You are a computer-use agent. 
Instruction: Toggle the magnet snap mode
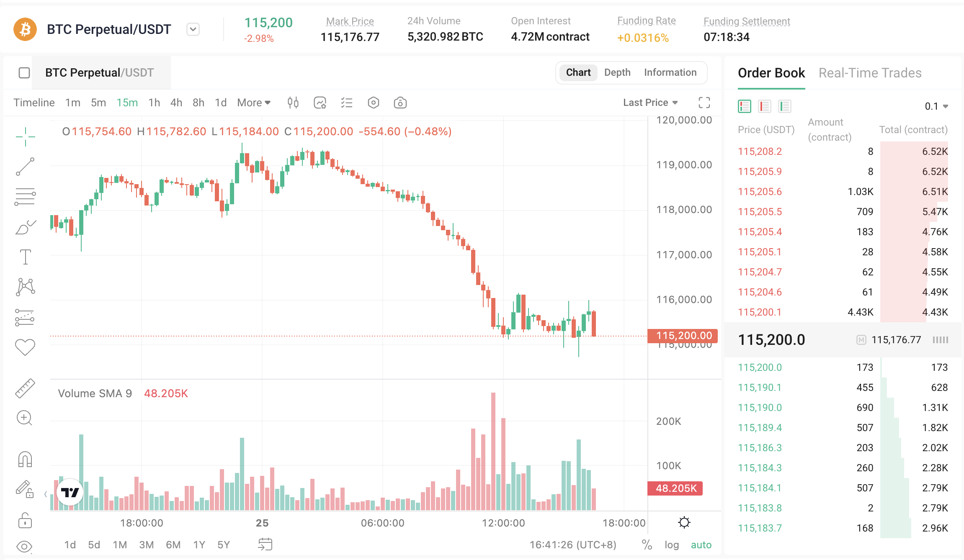pyautogui.click(x=25, y=459)
